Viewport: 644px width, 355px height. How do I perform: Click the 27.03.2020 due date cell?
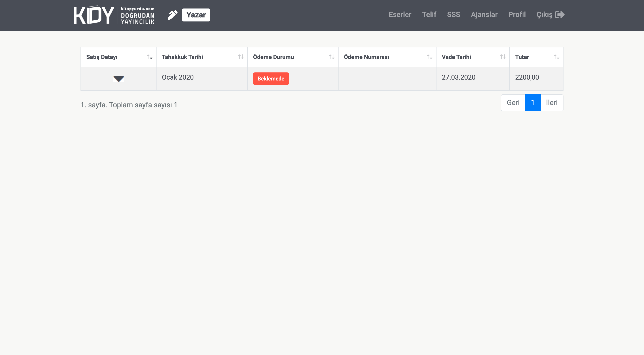(x=473, y=79)
